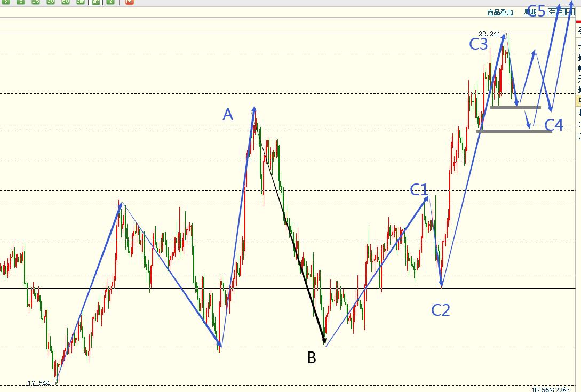Screen dimensions: 581x392
Task: Click the 22.241 high price label
Action: click(x=489, y=34)
